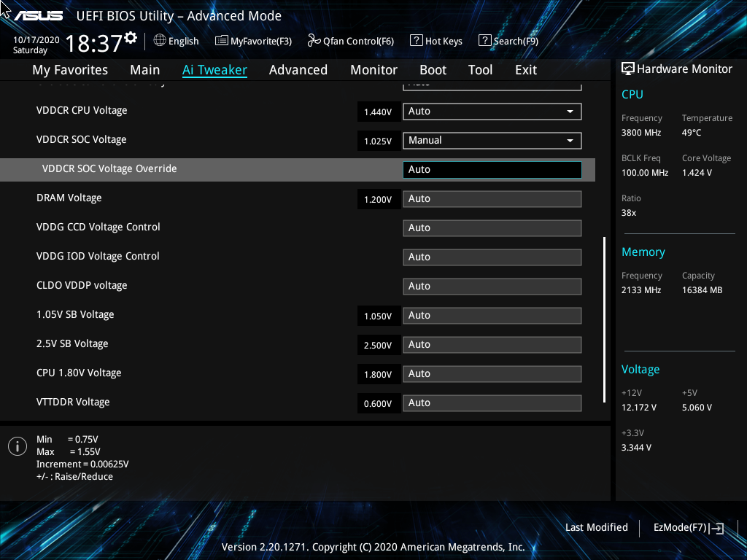The width and height of the screenshot is (747, 560).
Task: Switch to the Advanced tab
Action: click(x=298, y=70)
